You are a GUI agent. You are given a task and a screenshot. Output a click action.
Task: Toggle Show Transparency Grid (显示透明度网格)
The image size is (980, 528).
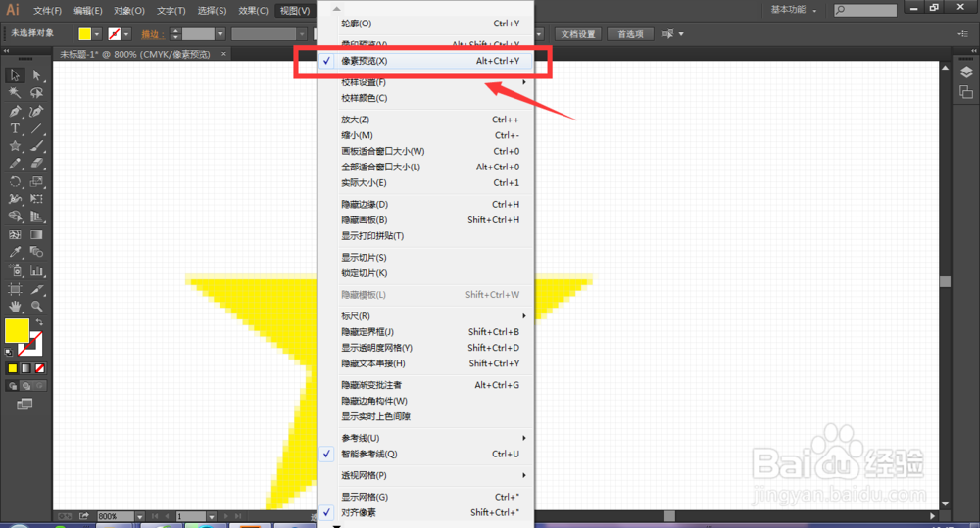point(425,348)
